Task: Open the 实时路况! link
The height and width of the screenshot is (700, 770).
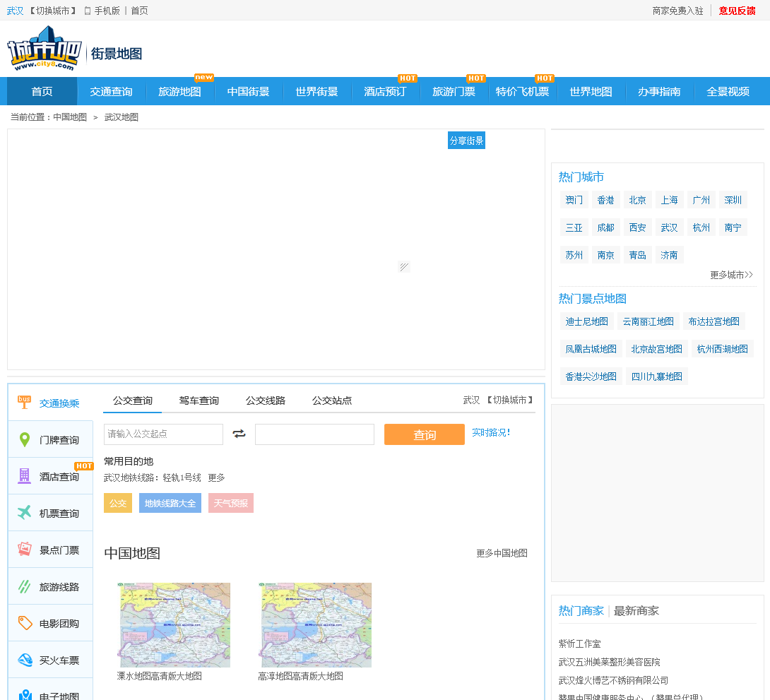Action: (x=490, y=432)
